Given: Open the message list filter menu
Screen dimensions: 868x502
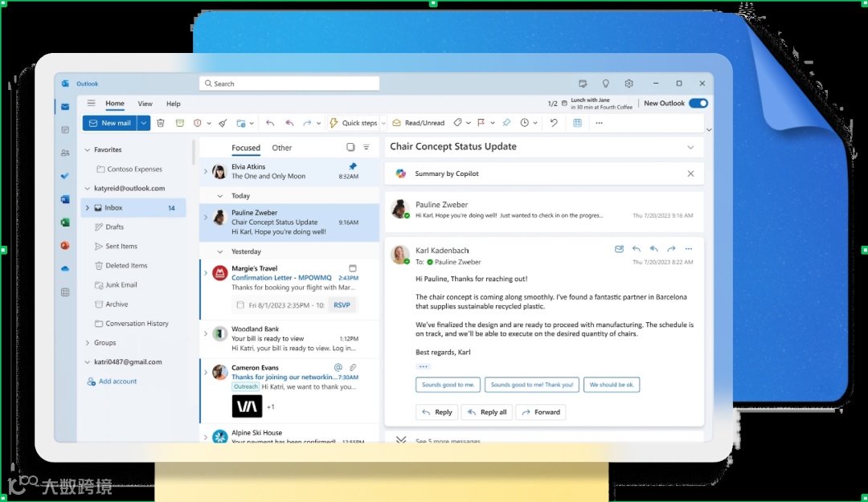Looking at the screenshot, I should [366, 147].
